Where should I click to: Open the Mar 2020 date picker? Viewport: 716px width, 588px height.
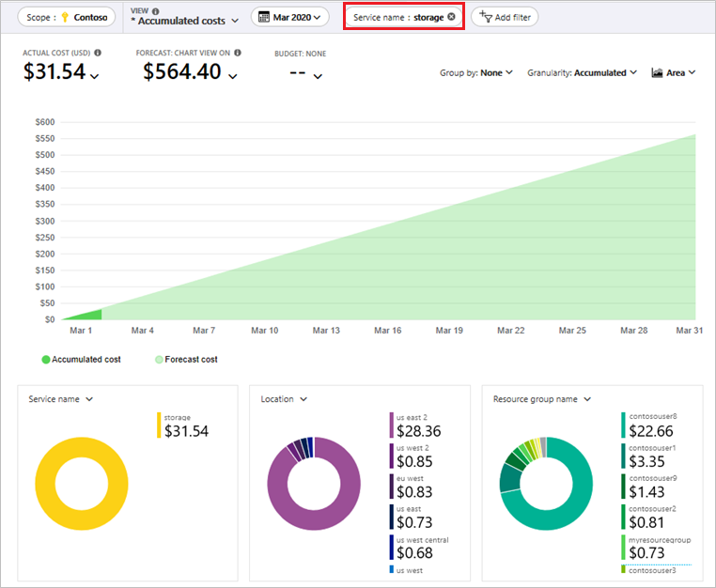(x=289, y=17)
